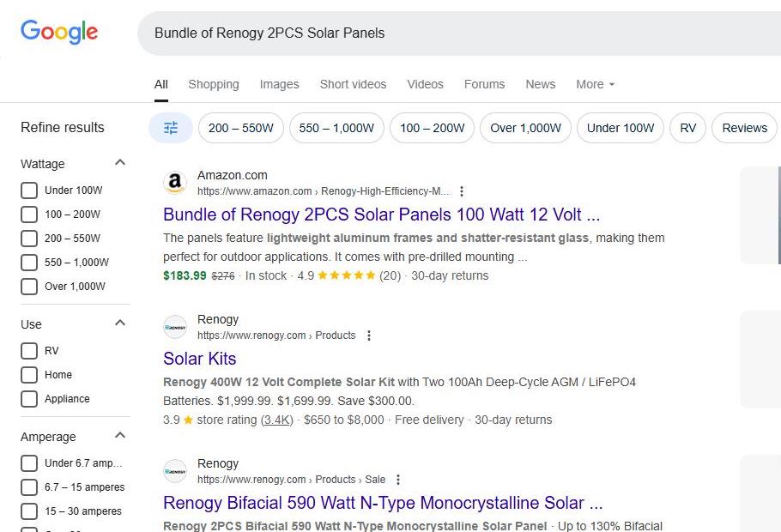Switch to the Short videos tab
781x532 pixels.
353,84
